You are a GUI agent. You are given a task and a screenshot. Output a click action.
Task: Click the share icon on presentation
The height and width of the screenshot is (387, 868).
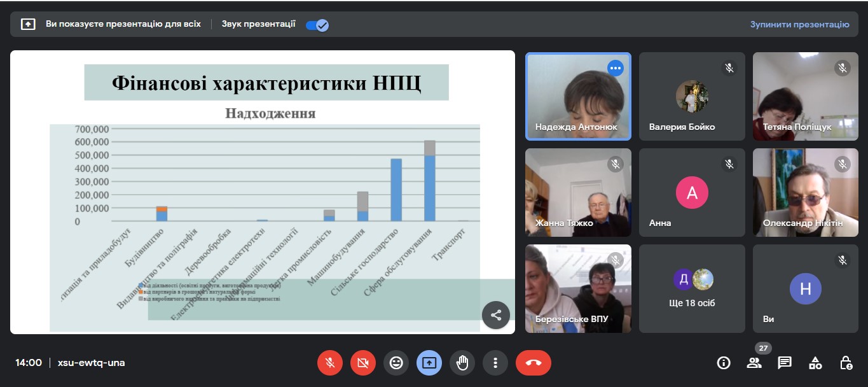[x=496, y=315]
